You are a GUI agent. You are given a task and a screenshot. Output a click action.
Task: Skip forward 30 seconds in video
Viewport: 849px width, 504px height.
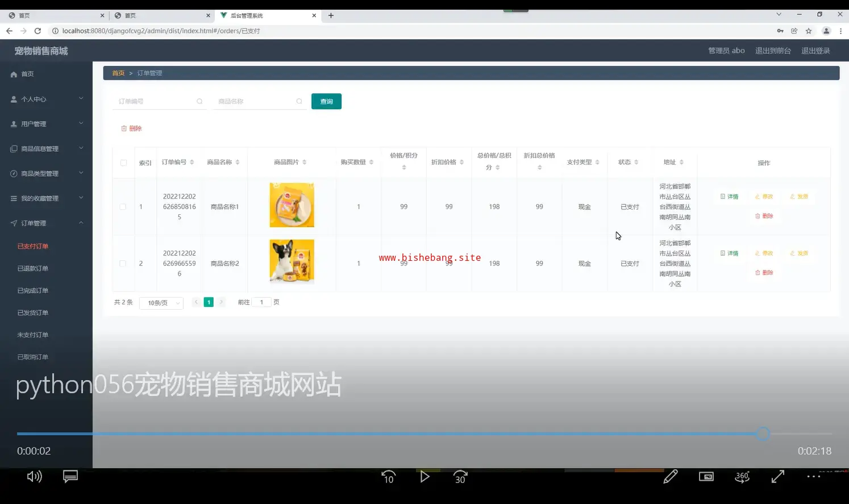tap(460, 477)
